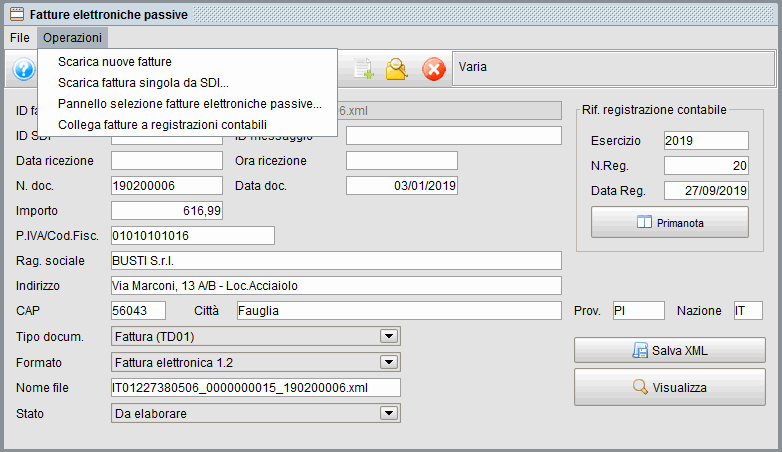This screenshot has width=782, height=452.
Task: Choose 'Scarica fattura singola da SDI...'
Action: point(143,82)
